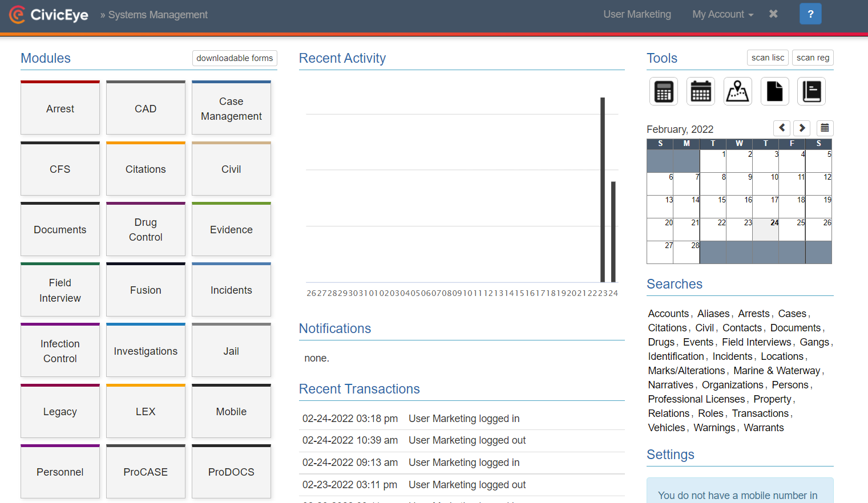Go to previous month in the calendar
This screenshot has width=868, height=503.
click(x=781, y=128)
